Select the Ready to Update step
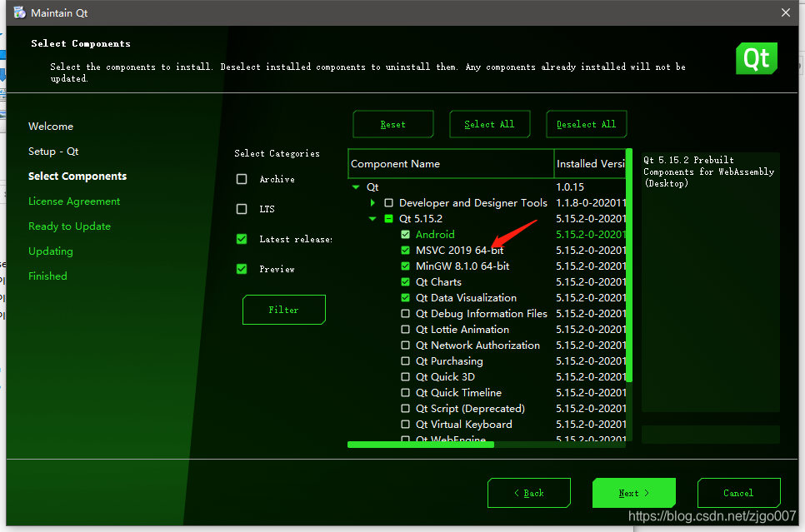The width and height of the screenshot is (805, 532). [x=69, y=226]
